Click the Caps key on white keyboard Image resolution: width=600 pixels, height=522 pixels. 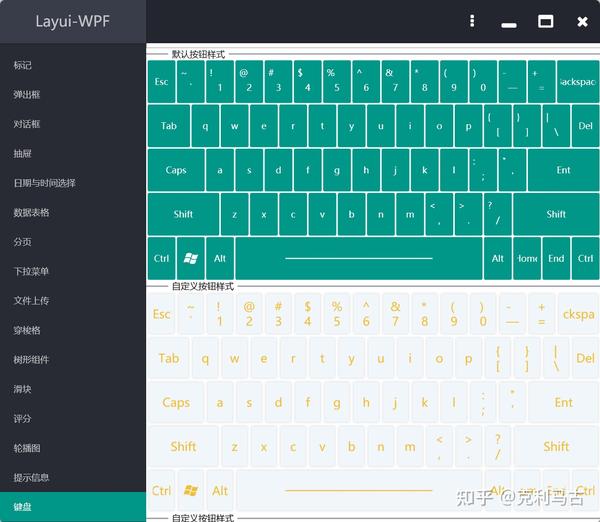[x=176, y=402]
